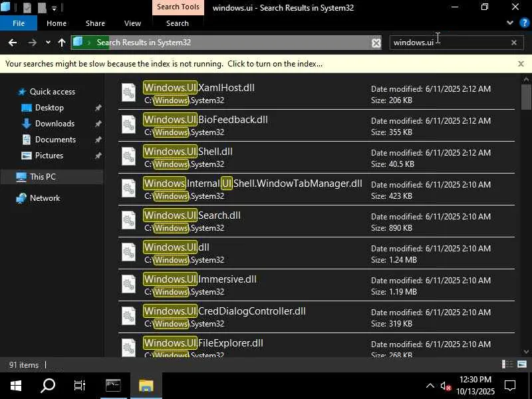Clear the search box text

[x=513, y=43]
